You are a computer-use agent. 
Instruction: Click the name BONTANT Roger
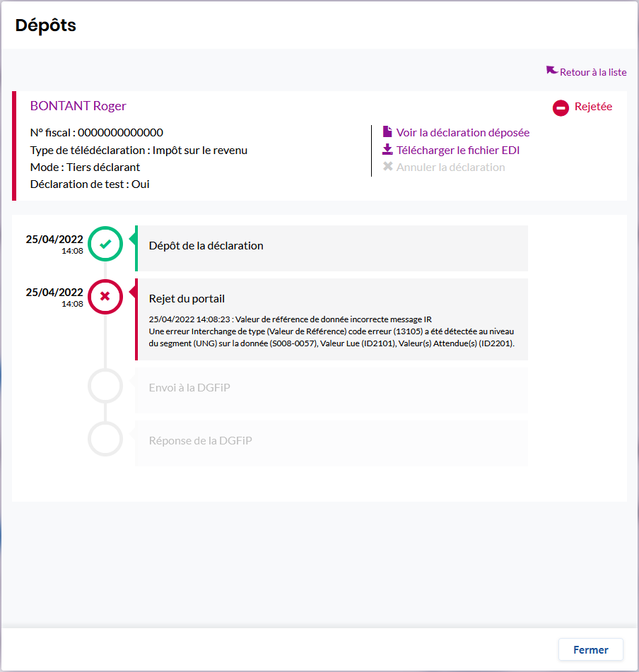78,106
